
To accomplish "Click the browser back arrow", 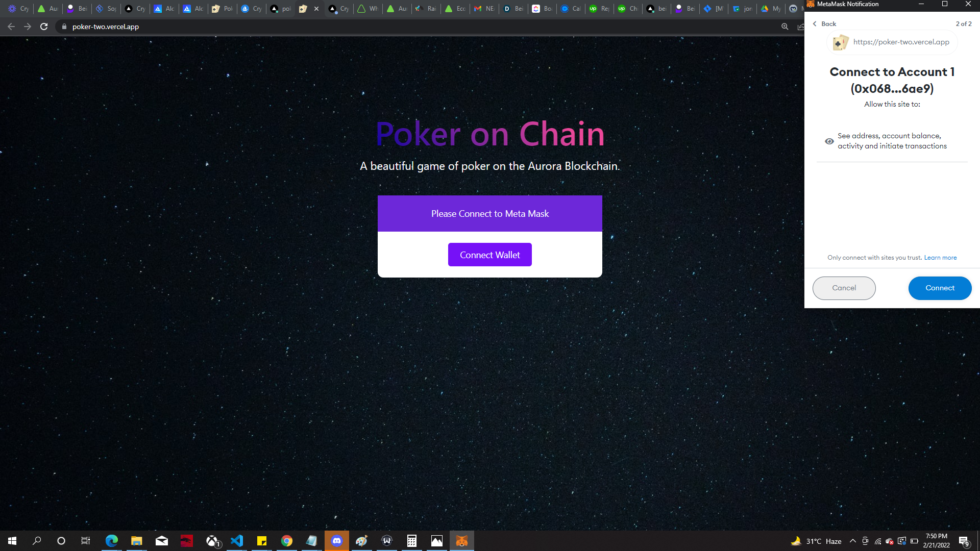I will point(11,27).
